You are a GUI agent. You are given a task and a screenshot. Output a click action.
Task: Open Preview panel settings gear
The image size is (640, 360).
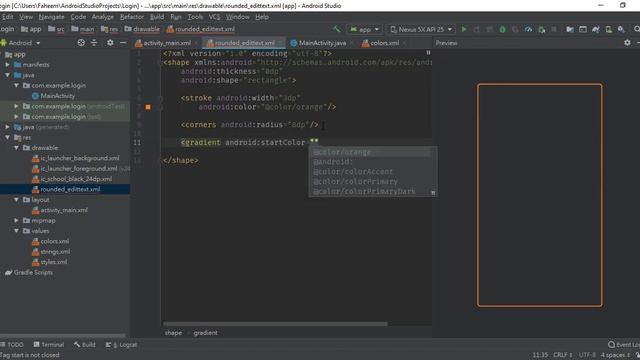[627, 42]
